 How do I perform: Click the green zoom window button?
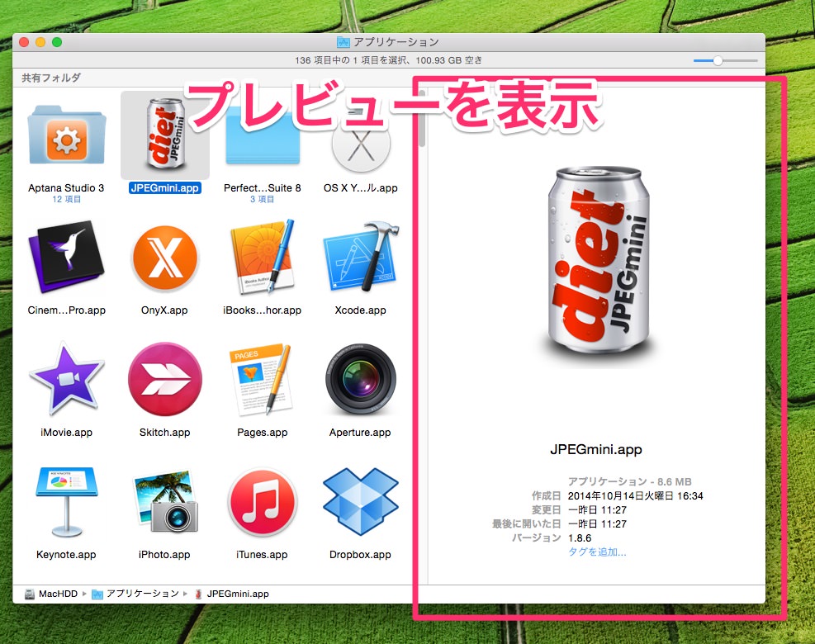point(57,42)
